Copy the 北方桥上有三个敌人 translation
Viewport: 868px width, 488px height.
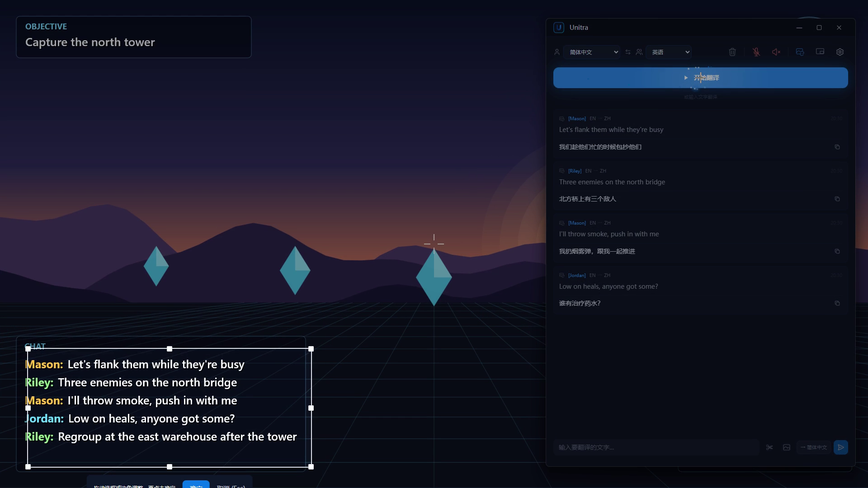pyautogui.click(x=837, y=199)
